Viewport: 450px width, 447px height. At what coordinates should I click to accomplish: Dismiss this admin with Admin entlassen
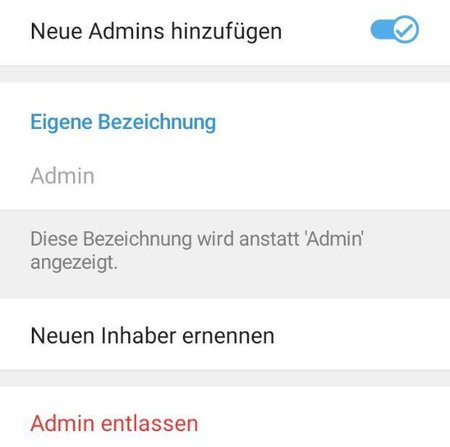[114, 423]
